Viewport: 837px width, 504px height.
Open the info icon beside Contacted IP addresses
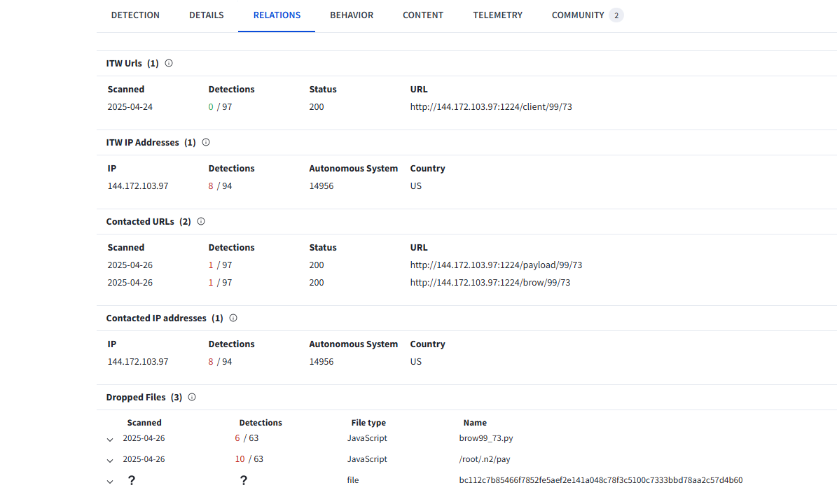click(x=233, y=318)
